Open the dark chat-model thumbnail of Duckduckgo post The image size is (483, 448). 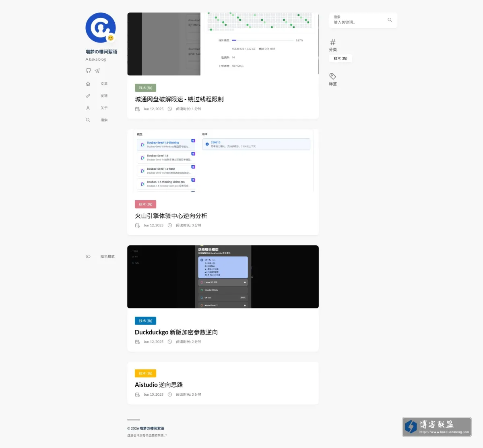point(223,277)
